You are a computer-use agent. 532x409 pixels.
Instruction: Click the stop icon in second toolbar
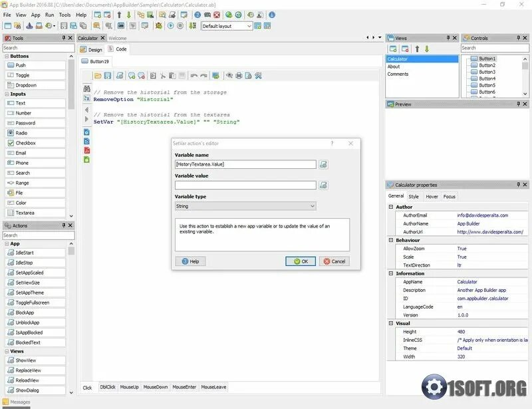coord(180,26)
